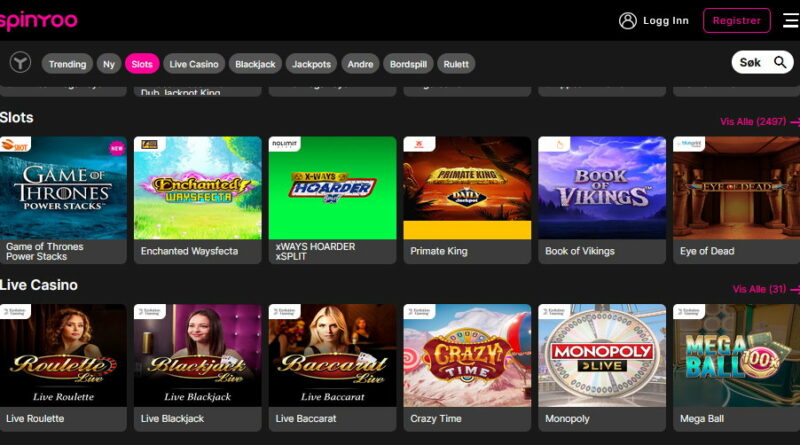Open Game of Thrones Power Stacks thumbnail

click(63, 188)
